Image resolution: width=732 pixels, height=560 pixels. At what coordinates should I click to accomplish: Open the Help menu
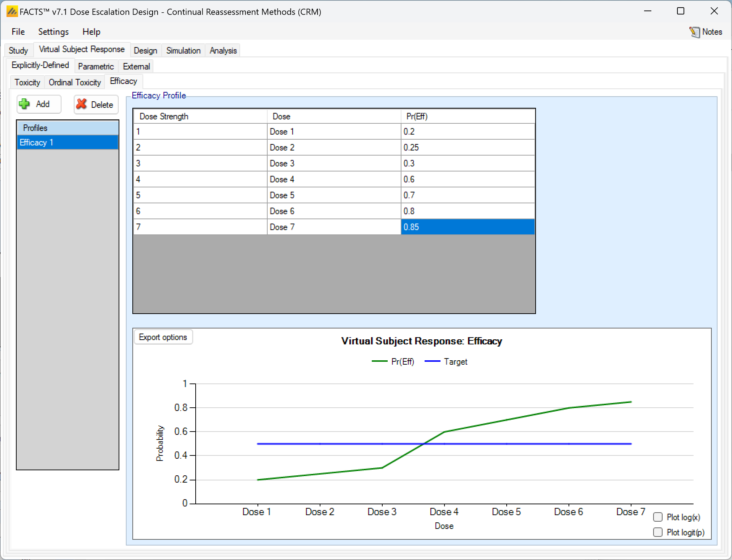point(91,32)
